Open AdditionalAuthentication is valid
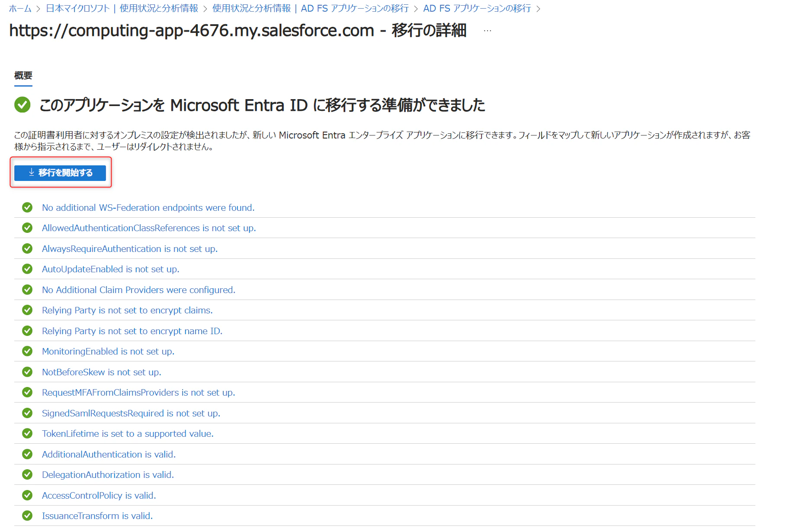This screenshot has height=532, width=812. coord(109,455)
